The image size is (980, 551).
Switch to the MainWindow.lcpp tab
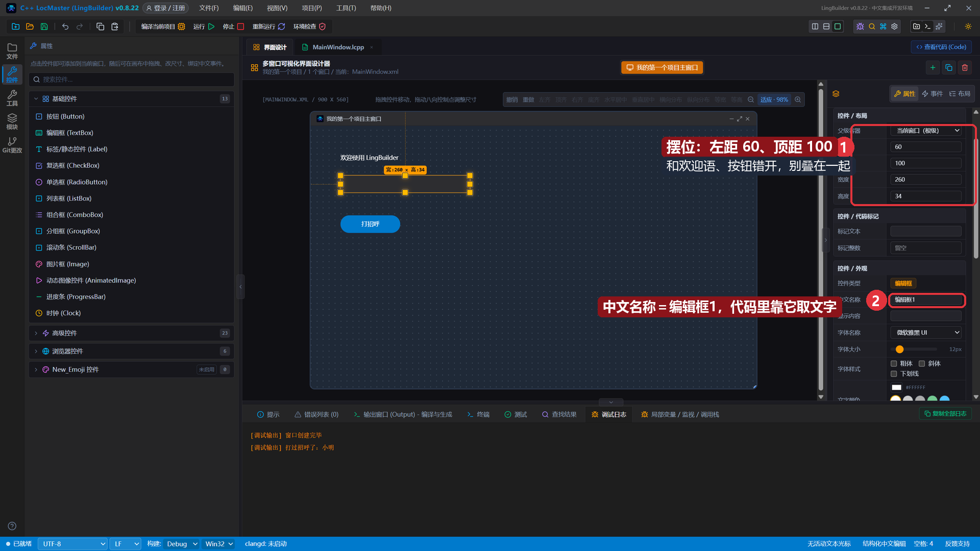[x=338, y=47]
